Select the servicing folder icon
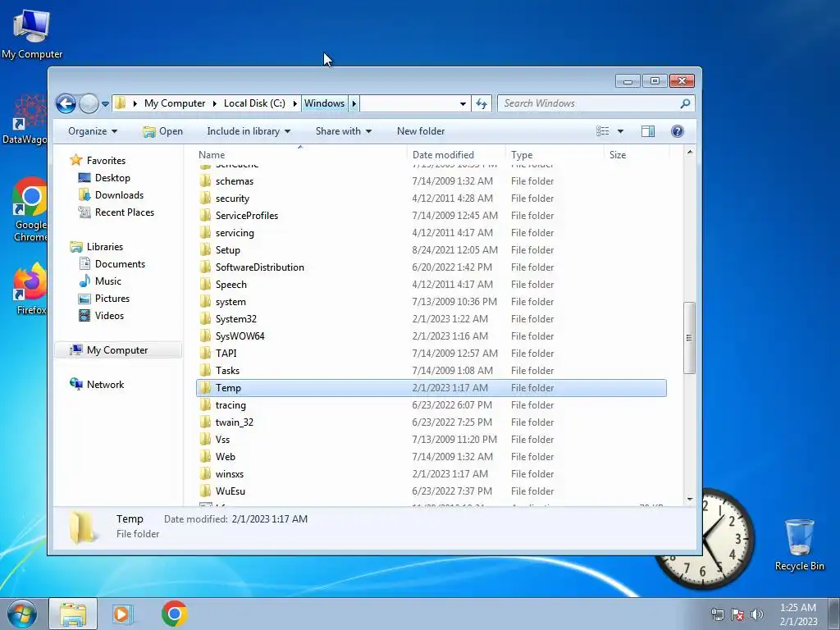The width and height of the screenshot is (840, 630). [205, 232]
